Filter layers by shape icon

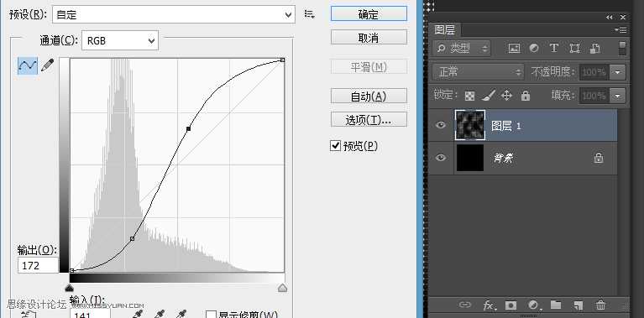point(574,48)
